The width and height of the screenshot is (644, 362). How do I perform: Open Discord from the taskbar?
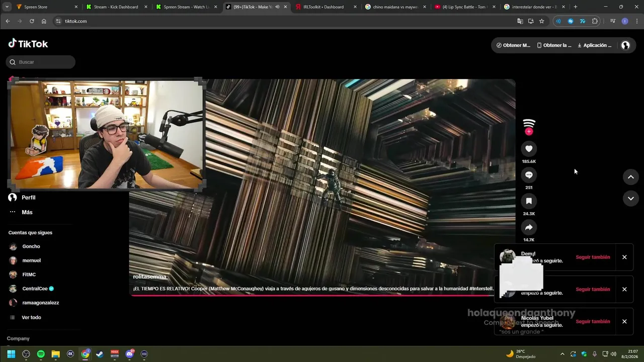tap(129, 354)
